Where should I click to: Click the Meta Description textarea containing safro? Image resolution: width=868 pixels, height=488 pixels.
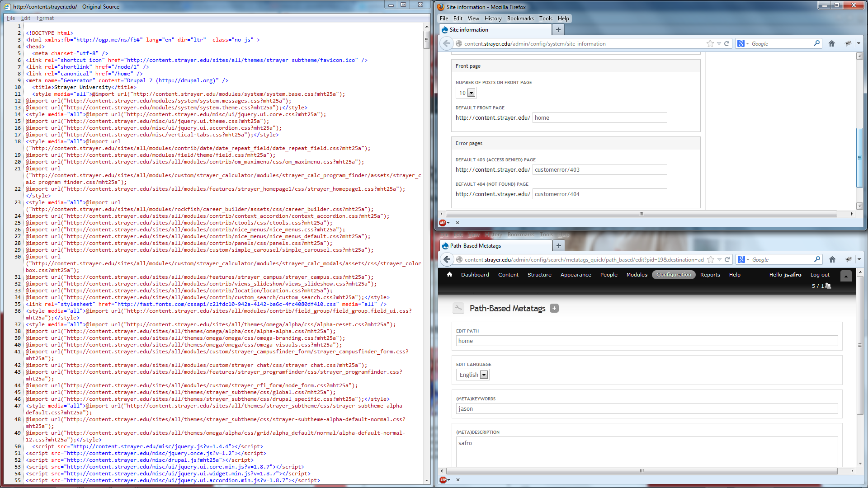(647, 452)
